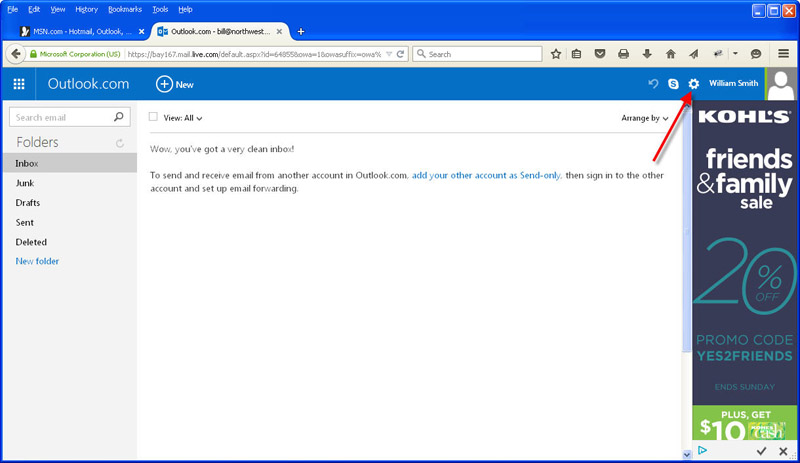Click the AdChoices triangle icon

[x=703, y=450]
